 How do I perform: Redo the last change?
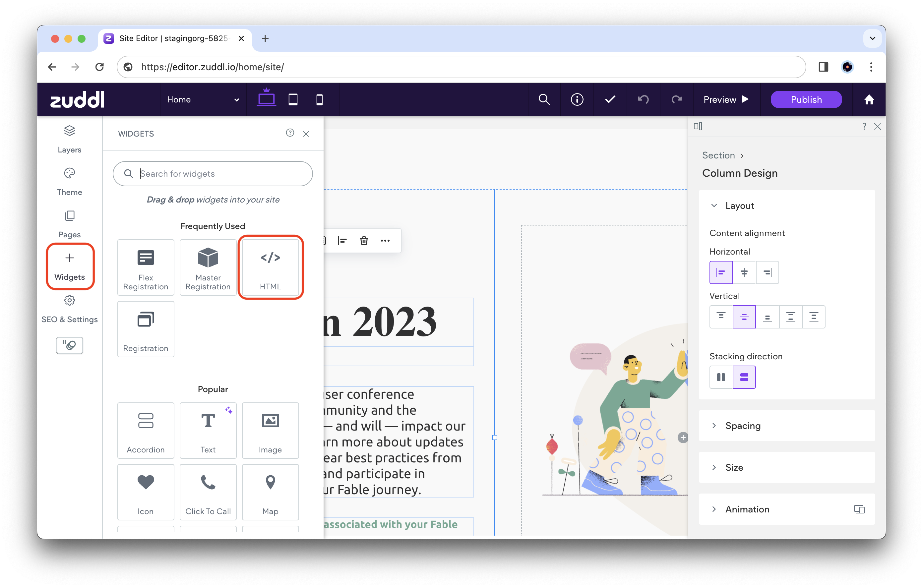[x=676, y=99]
